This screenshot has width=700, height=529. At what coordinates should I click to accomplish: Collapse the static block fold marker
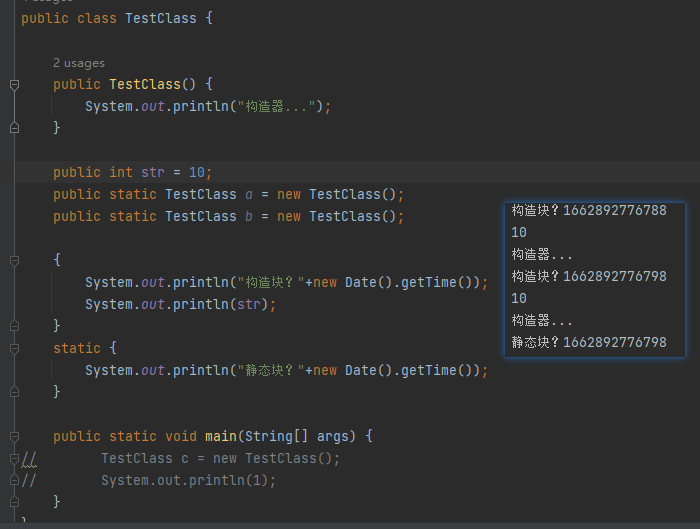[x=14, y=348]
